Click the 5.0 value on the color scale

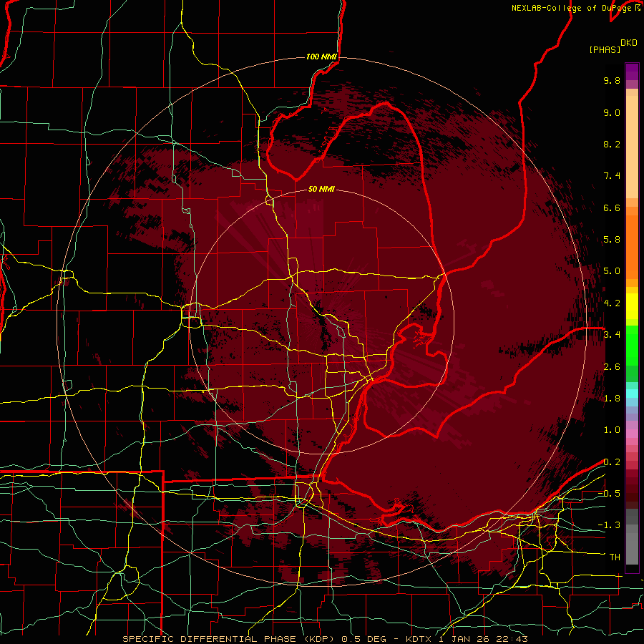coord(612,271)
